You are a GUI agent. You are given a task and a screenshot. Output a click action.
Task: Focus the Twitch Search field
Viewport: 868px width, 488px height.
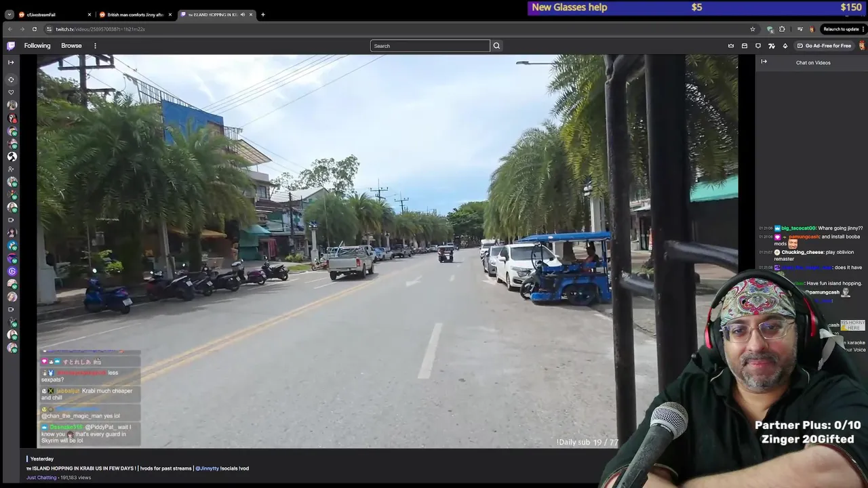point(430,46)
